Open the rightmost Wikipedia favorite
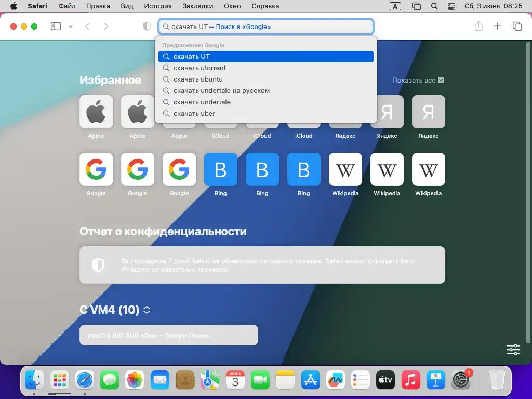Viewport: 532px width, 399px height. [x=428, y=170]
